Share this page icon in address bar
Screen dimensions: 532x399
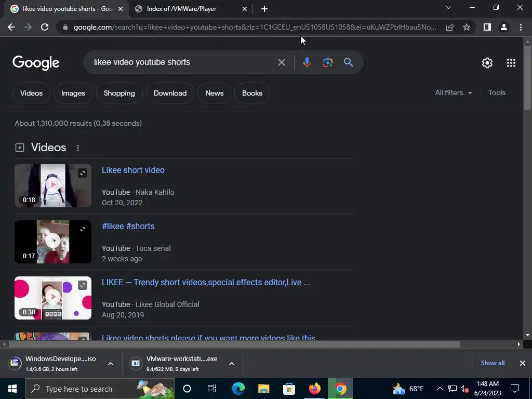tap(450, 27)
